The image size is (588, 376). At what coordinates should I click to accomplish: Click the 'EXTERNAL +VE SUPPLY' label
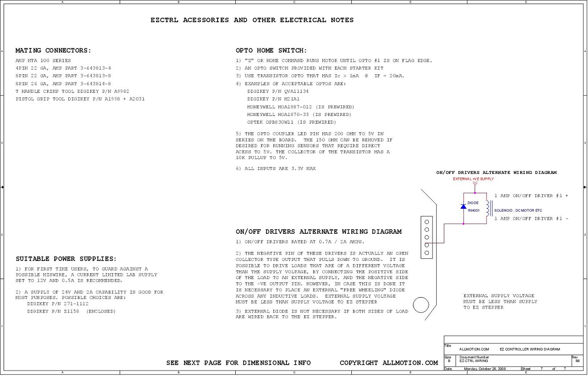[473, 179]
